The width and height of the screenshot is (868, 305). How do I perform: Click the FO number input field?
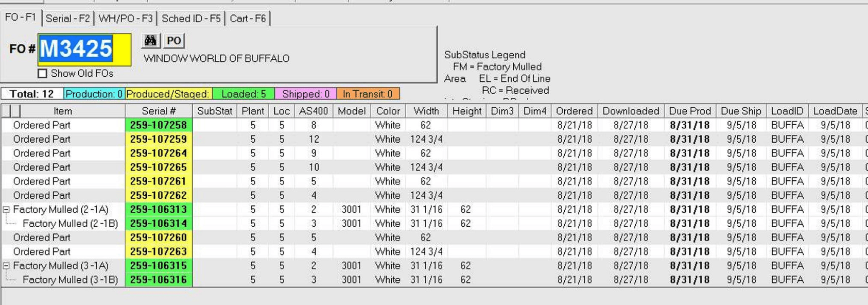pos(84,49)
